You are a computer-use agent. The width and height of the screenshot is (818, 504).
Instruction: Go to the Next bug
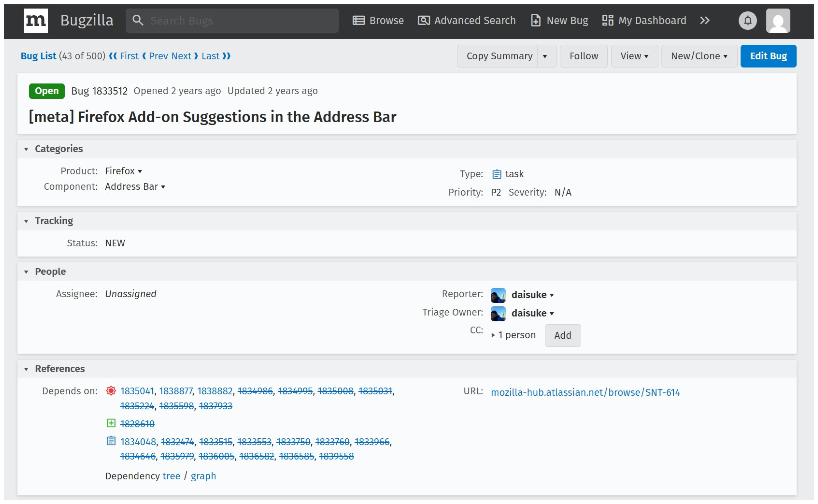185,56
